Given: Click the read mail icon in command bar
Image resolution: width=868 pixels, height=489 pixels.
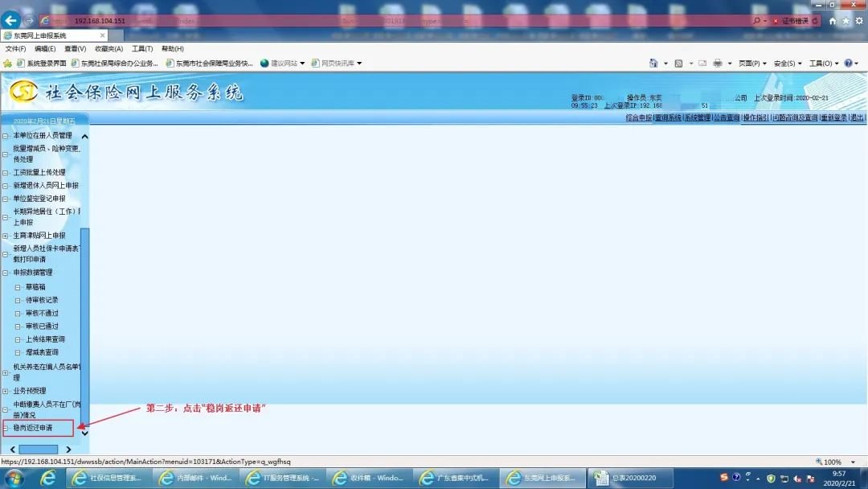Looking at the screenshot, I should coord(702,63).
